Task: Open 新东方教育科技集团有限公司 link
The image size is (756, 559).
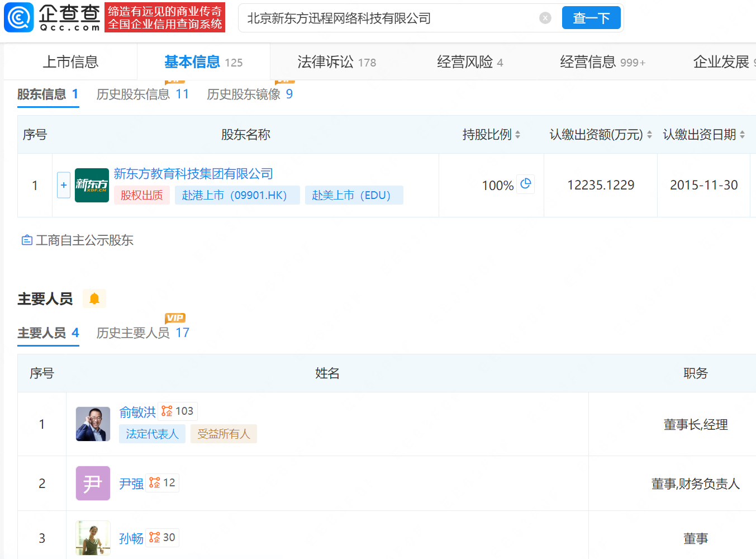Action: click(193, 174)
